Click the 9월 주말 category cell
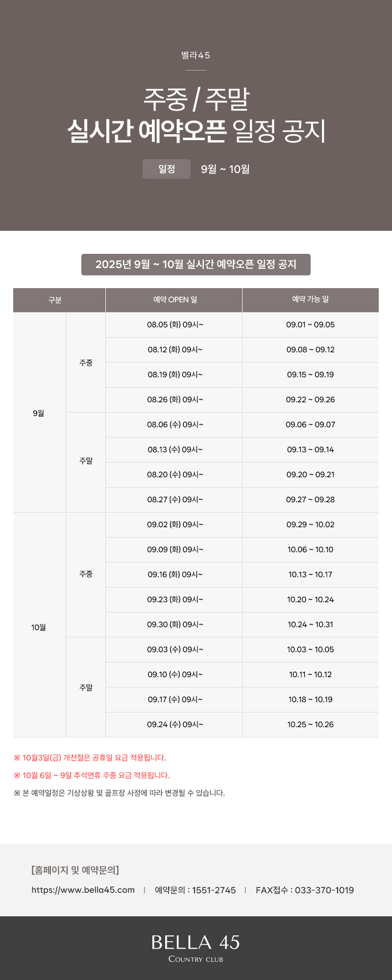Screen dimensions: 392x980 [x=86, y=461]
